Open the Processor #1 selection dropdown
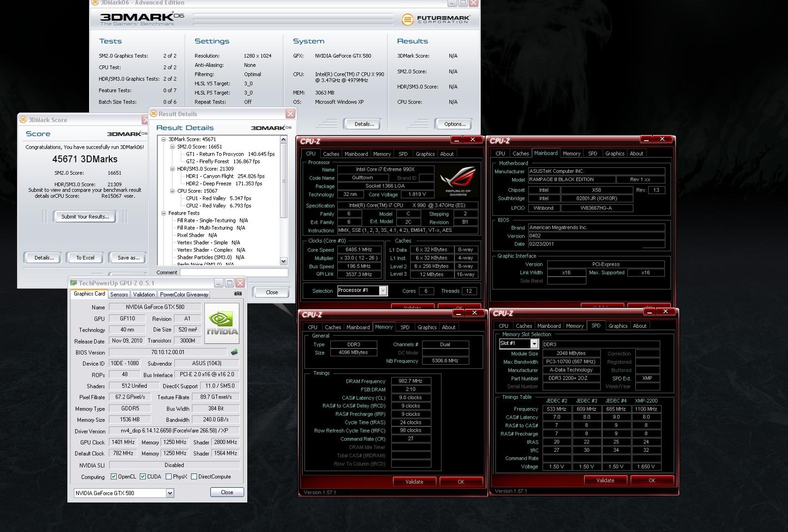Image resolution: width=788 pixels, height=532 pixels. pyautogui.click(x=383, y=291)
